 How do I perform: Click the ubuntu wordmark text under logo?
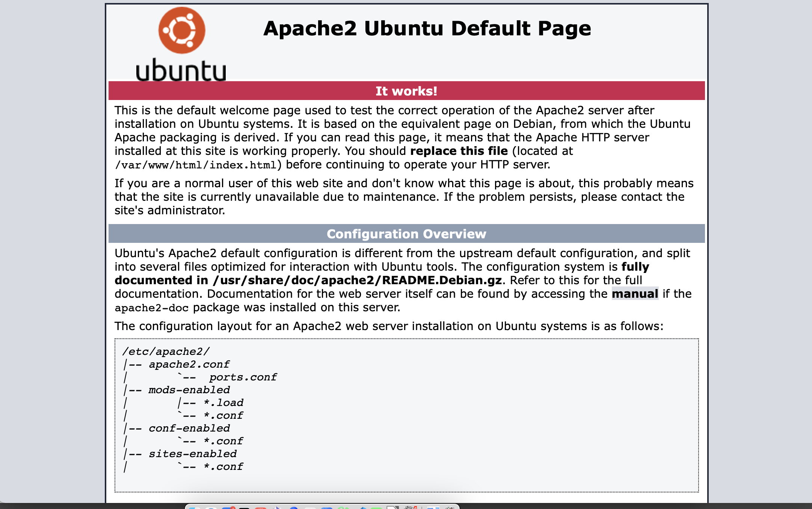click(x=181, y=70)
